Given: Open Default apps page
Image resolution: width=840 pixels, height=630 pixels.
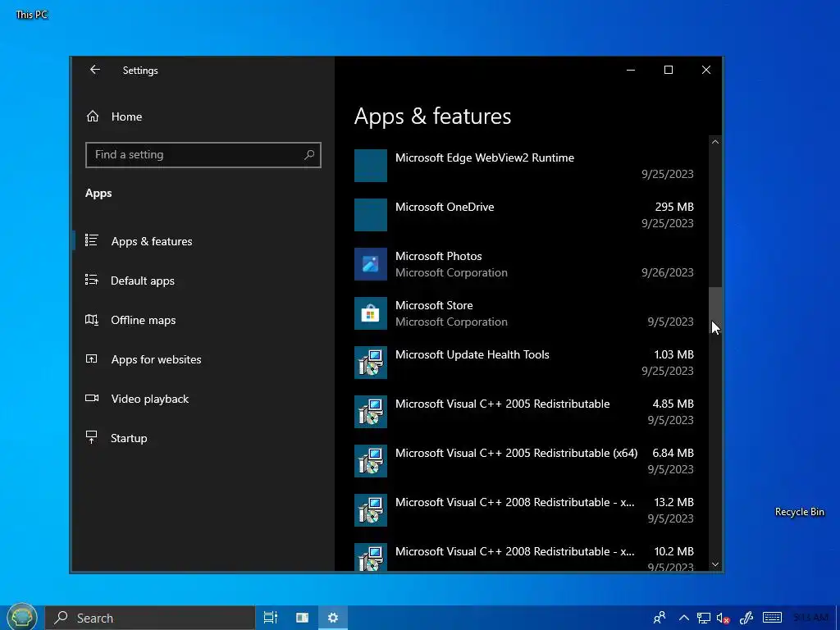Looking at the screenshot, I should coord(203,281).
